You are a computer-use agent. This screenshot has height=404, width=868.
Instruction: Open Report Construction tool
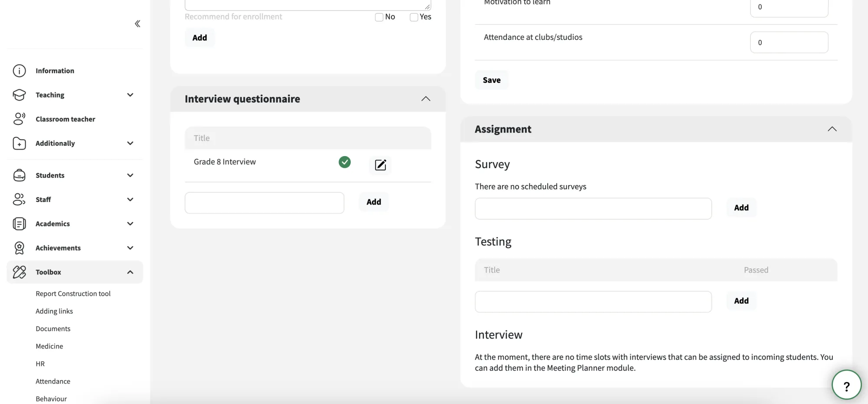(x=73, y=293)
